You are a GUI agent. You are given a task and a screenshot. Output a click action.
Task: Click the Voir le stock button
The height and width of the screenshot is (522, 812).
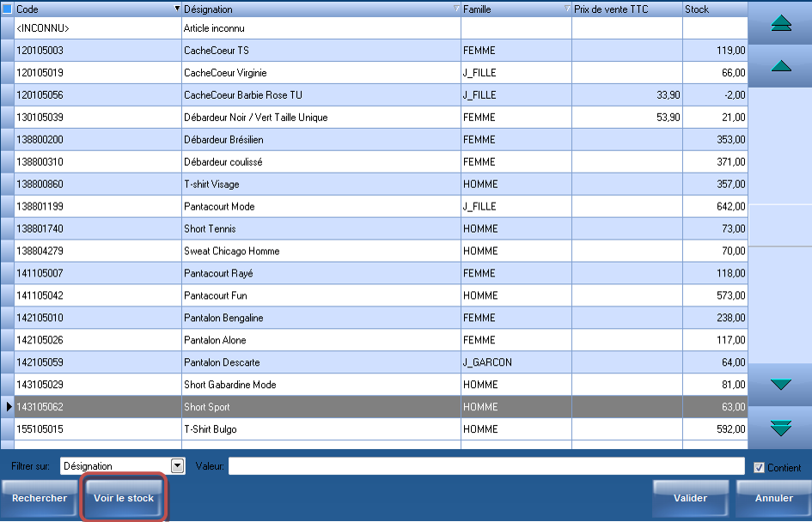[124, 498]
